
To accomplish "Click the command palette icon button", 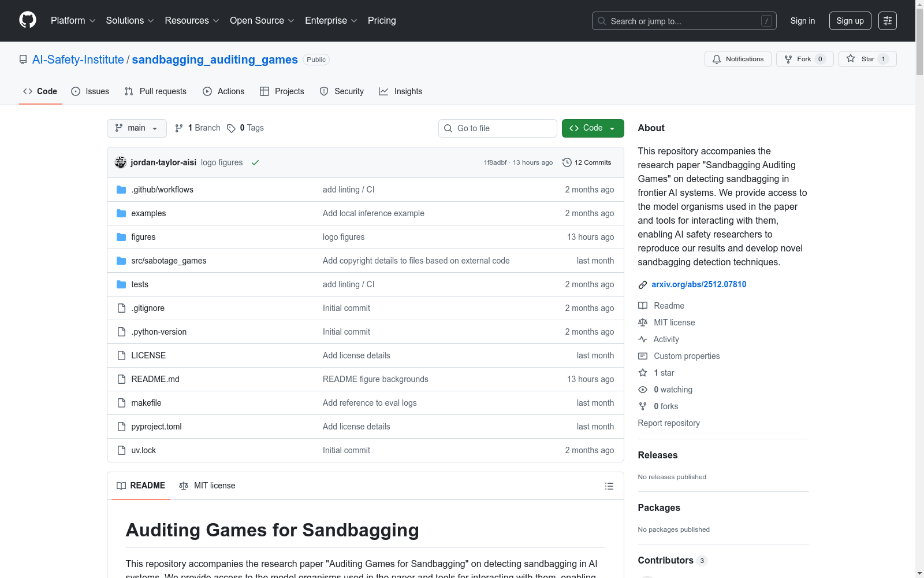I will click(x=888, y=21).
